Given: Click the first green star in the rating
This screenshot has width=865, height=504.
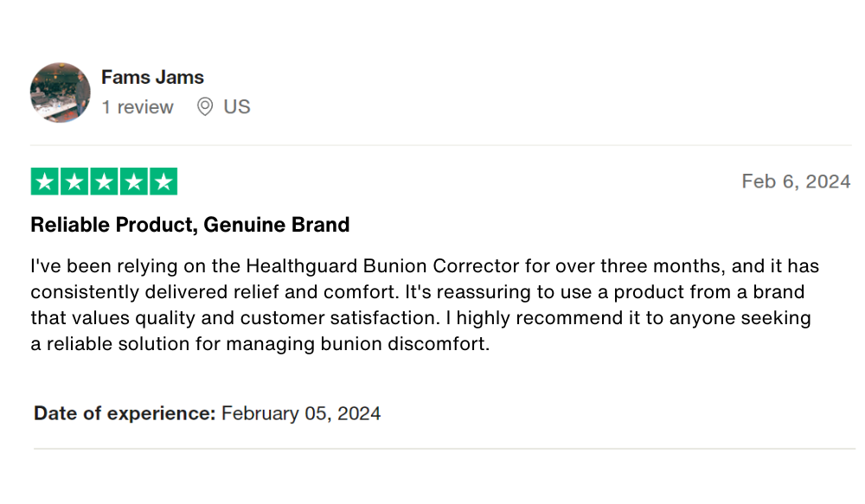Looking at the screenshot, I should pyautogui.click(x=45, y=182).
